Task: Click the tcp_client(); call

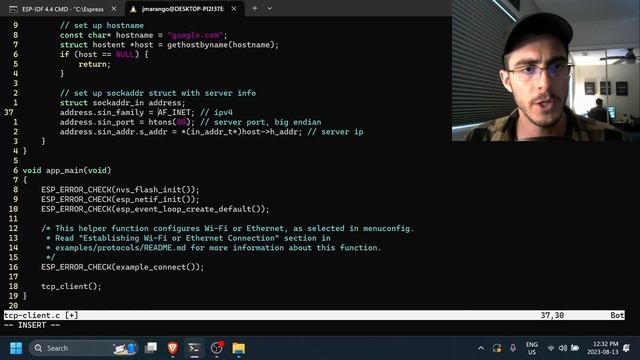Action: click(71, 287)
